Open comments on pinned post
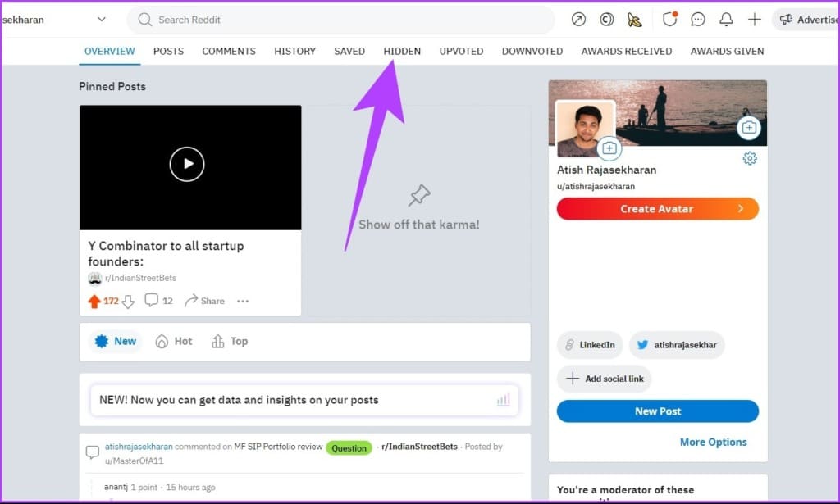Image resolution: width=840 pixels, height=504 pixels. (158, 301)
